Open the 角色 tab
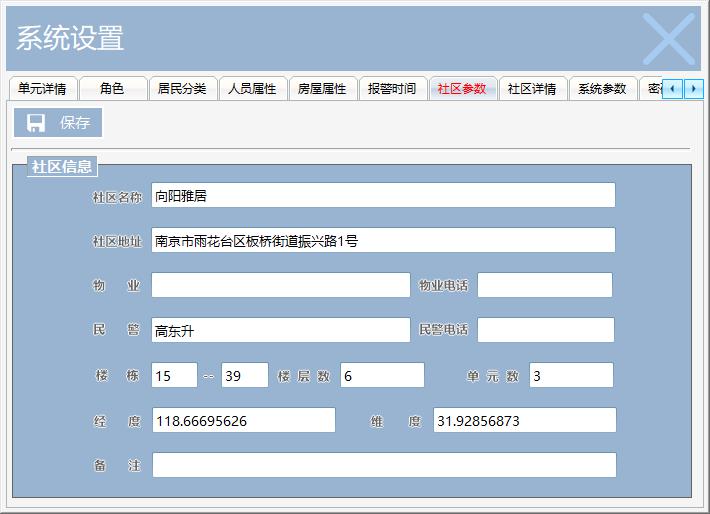This screenshot has height=514, width=710. tap(112, 89)
